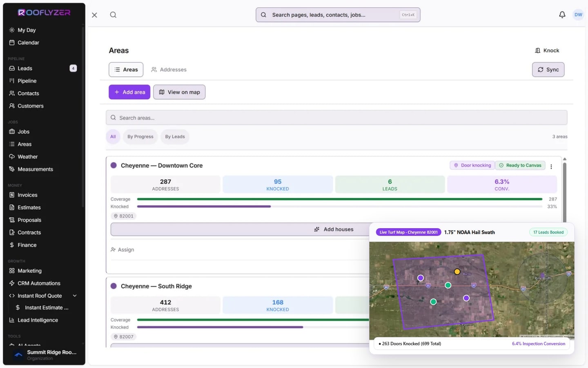Click the Search areas field

point(336,118)
